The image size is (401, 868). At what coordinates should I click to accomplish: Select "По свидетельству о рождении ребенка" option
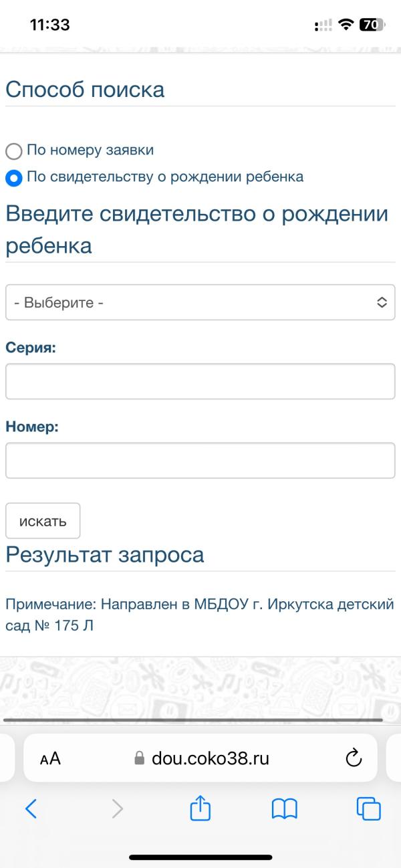coord(13,178)
